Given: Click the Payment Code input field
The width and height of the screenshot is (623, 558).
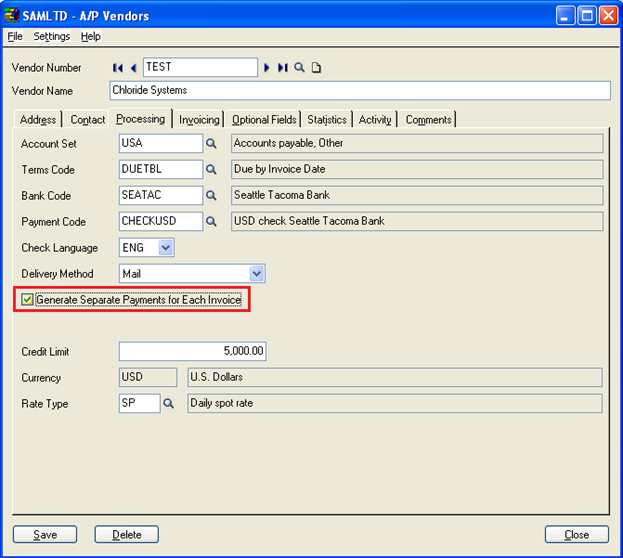Looking at the screenshot, I should (161, 221).
